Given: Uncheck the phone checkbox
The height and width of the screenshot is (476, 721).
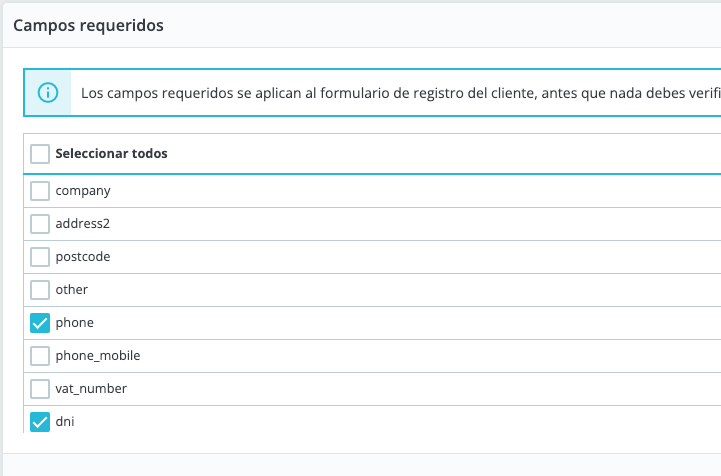Looking at the screenshot, I should [x=40, y=323].
